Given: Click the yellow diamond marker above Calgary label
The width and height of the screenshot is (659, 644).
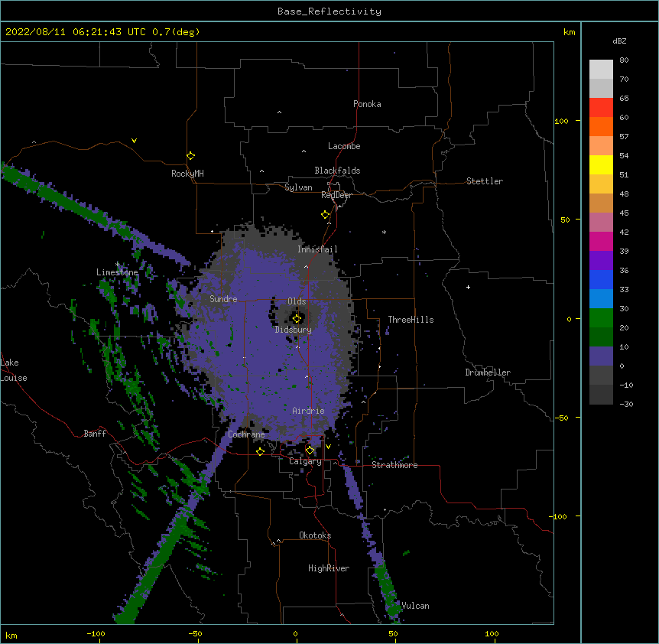Looking at the screenshot, I should pos(310,450).
